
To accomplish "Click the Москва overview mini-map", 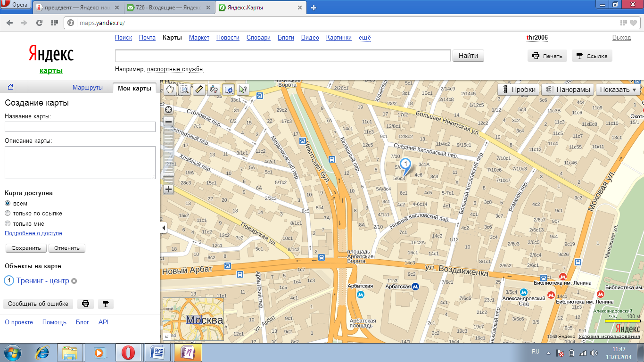I will tap(193, 319).
